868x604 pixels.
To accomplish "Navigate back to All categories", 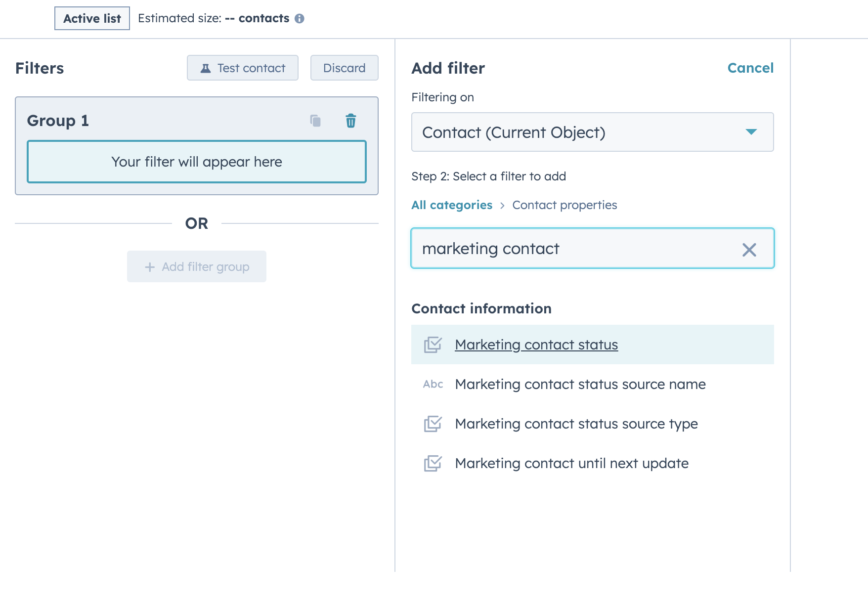I will (x=451, y=205).
